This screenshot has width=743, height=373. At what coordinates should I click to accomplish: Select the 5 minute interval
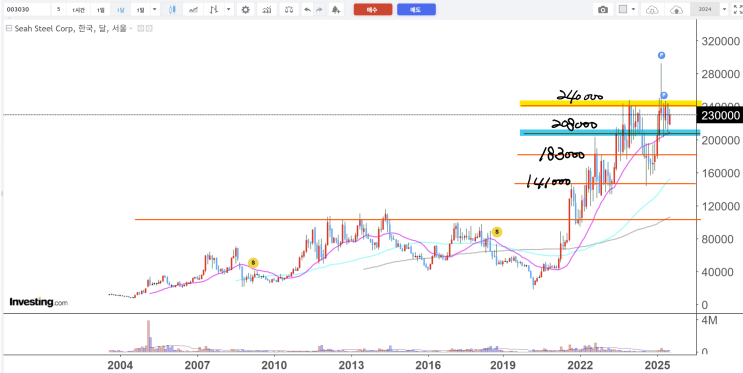coord(58,9)
